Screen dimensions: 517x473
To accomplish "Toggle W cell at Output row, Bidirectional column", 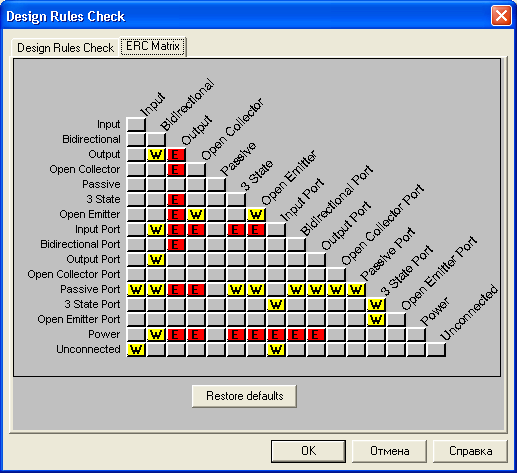I will tap(156, 154).
